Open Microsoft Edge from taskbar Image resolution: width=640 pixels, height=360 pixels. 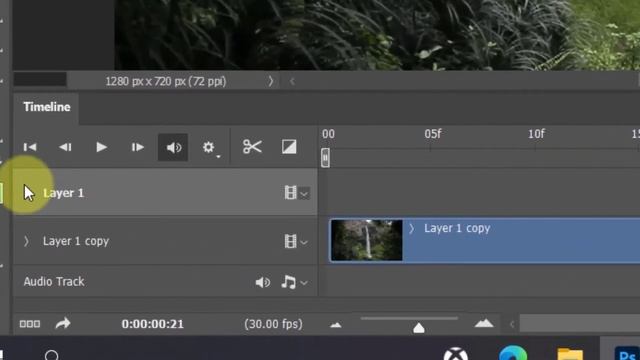click(x=513, y=353)
